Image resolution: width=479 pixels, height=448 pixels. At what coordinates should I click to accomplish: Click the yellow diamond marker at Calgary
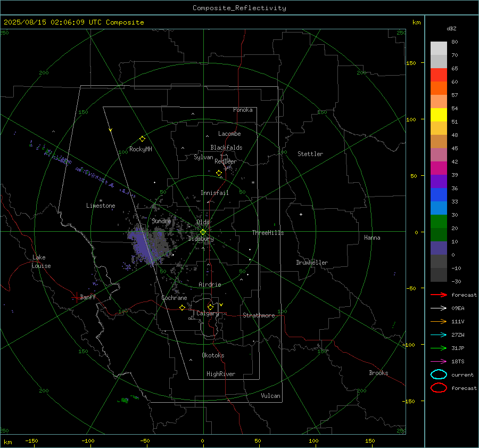pos(210,307)
